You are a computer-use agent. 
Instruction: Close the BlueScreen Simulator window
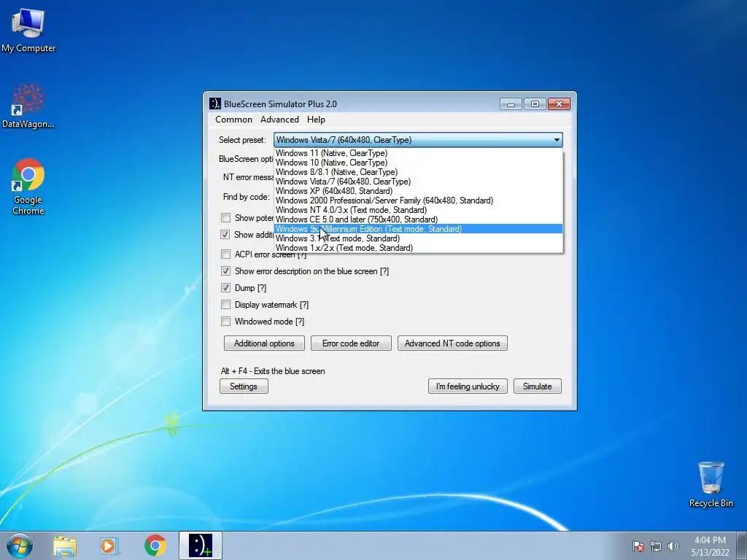(560, 104)
